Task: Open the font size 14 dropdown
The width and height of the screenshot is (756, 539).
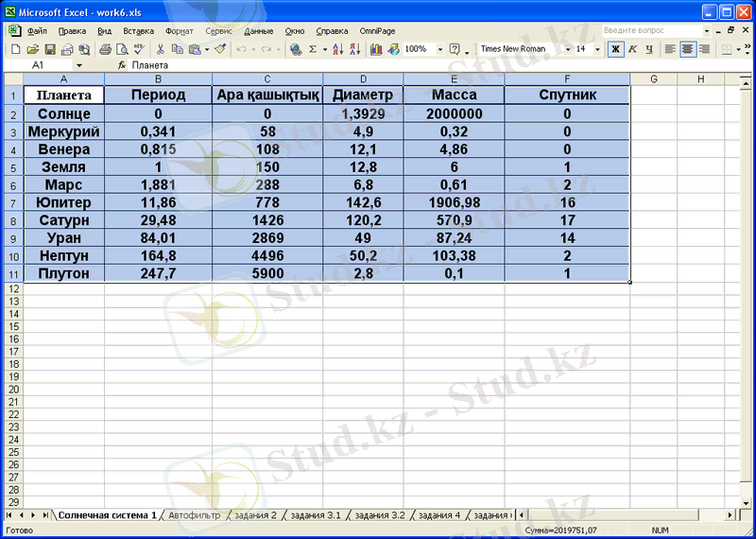Action: [x=598, y=49]
